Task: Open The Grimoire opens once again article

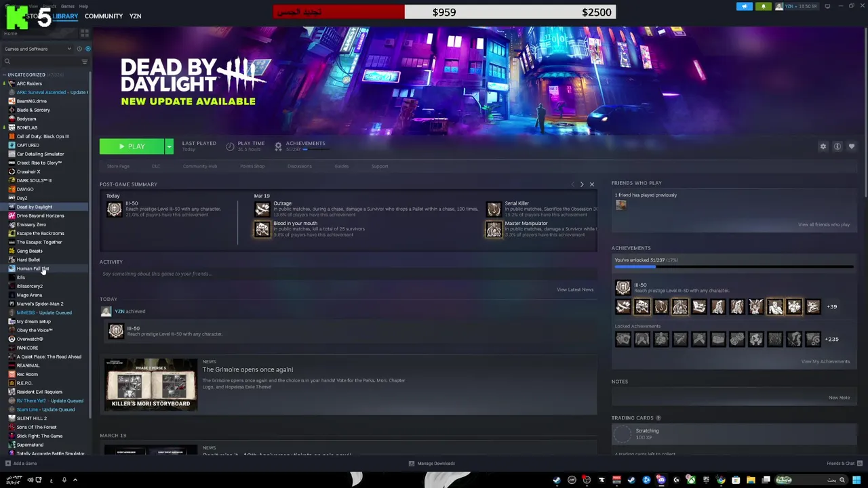Action: tap(248, 369)
